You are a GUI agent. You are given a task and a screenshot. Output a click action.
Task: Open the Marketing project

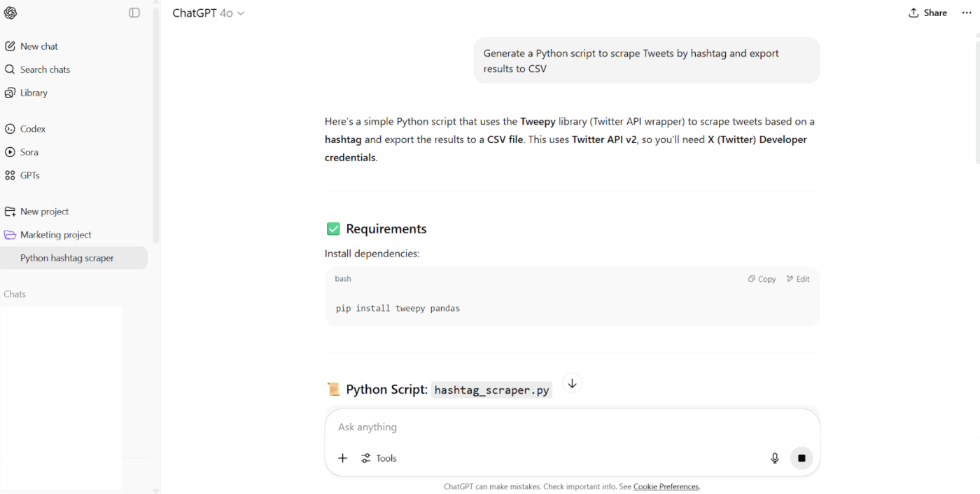pos(56,234)
